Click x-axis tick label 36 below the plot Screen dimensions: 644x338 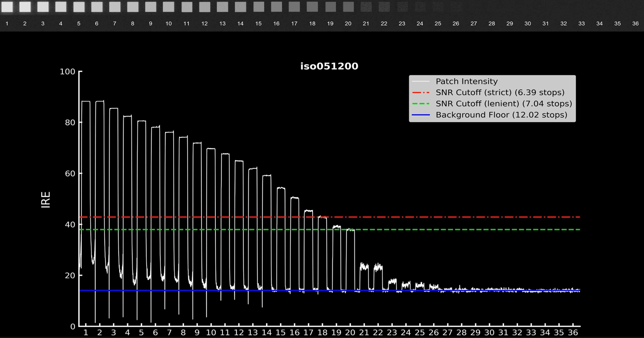coord(573,332)
